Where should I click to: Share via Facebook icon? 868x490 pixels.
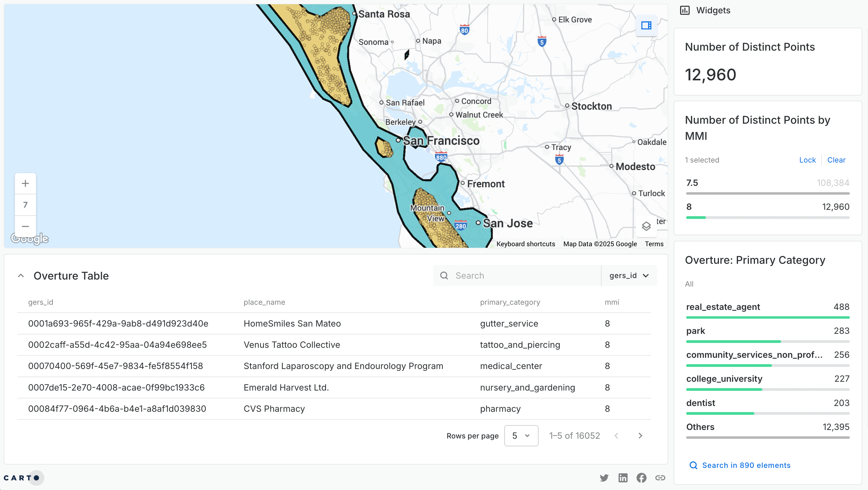point(641,478)
